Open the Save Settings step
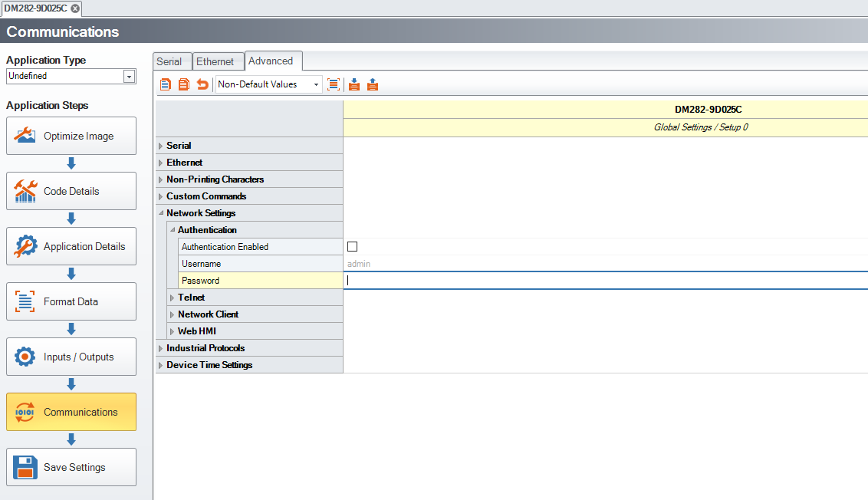Viewport: 868px width, 500px height. tap(71, 467)
